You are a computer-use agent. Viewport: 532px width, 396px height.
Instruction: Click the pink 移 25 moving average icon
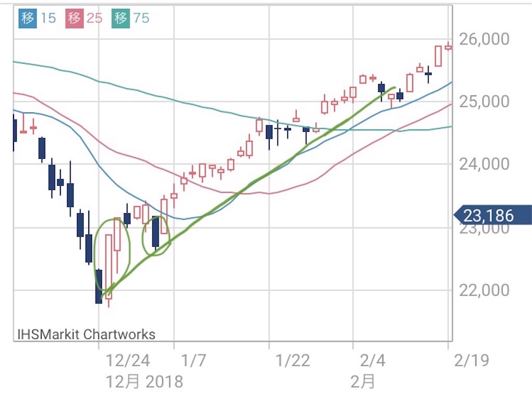pos(74,18)
